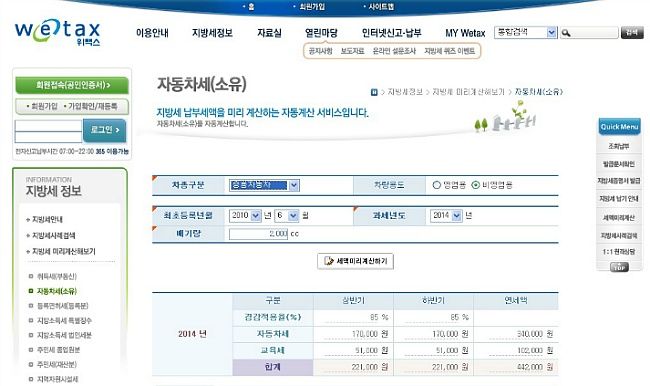
Task: Click 세액미리계산 in Quick Menu
Action: click(619, 218)
